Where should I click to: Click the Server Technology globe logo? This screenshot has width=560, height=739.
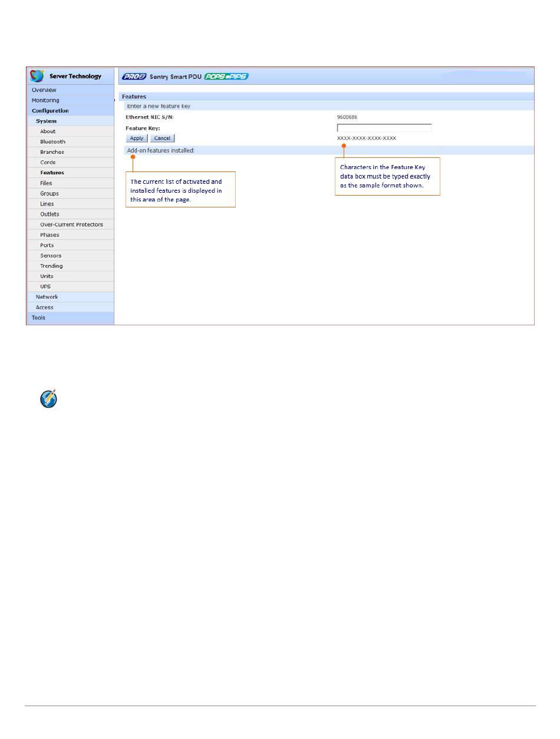pyautogui.click(x=37, y=76)
